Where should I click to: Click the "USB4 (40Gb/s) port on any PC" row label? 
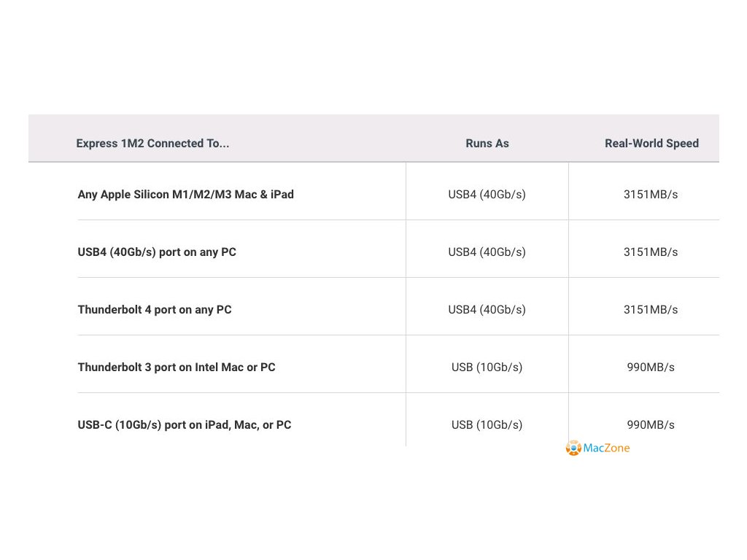click(157, 252)
